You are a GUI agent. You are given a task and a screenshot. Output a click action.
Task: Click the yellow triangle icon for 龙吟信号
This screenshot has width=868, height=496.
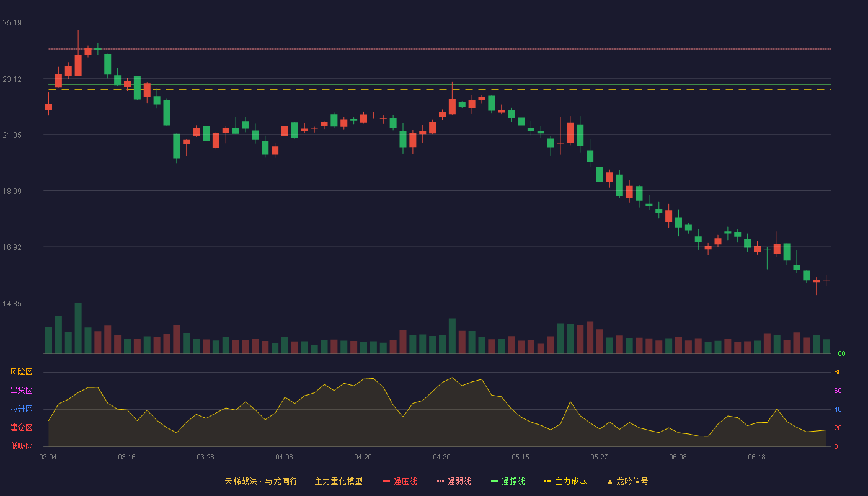pos(610,482)
